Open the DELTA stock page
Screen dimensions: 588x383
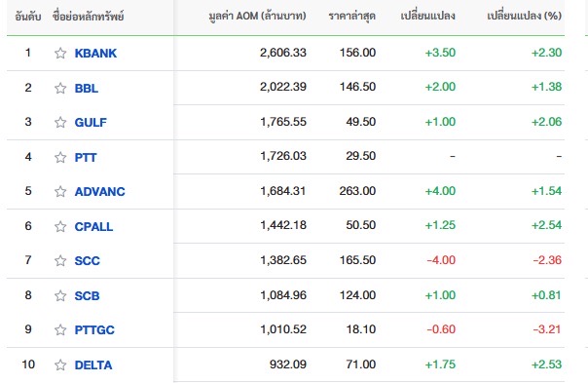pos(93,365)
